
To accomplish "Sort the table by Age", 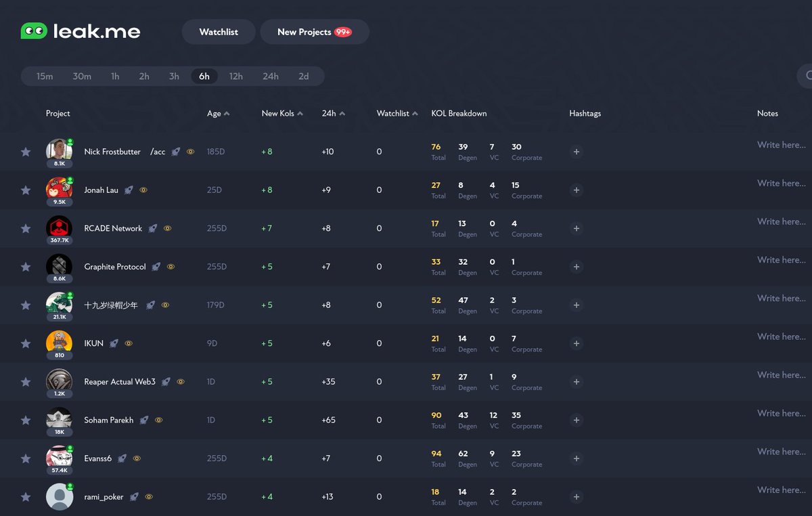I will point(217,113).
